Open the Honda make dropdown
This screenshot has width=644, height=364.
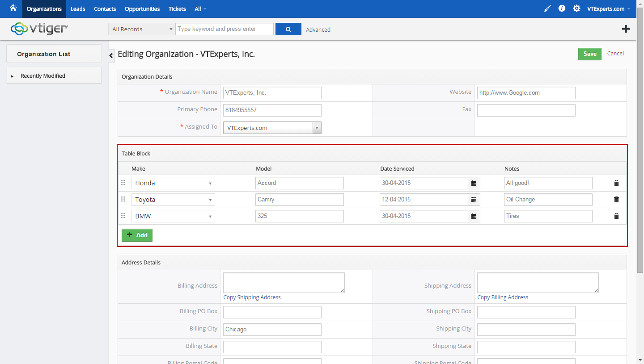tap(173, 183)
